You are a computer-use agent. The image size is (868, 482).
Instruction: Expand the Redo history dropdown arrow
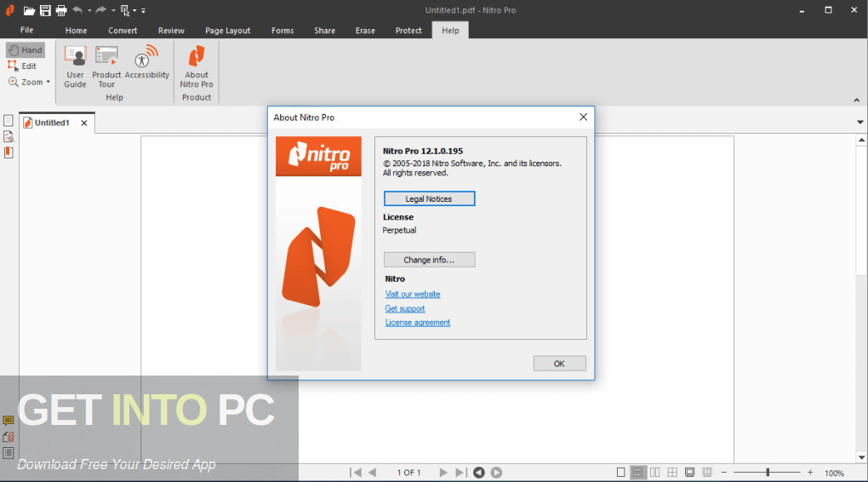[x=113, y=10]
